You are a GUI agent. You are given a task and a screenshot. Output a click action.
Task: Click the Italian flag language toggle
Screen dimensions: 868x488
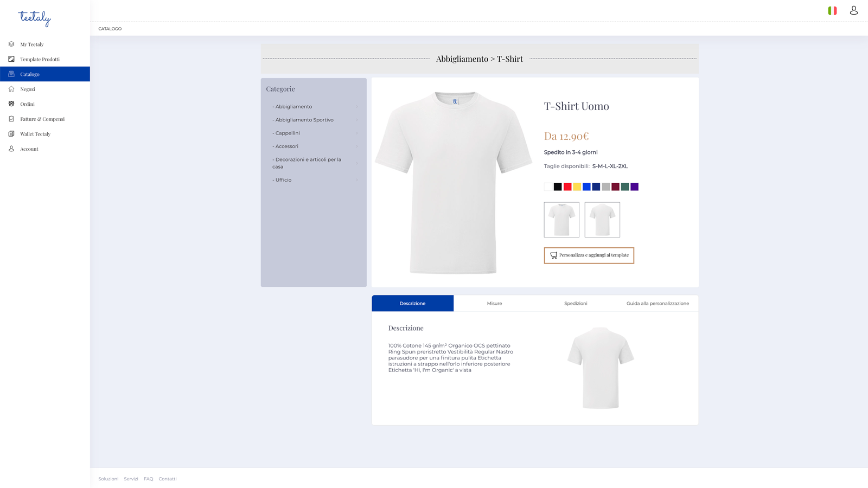pyautogui.click(x=832, y=10)
